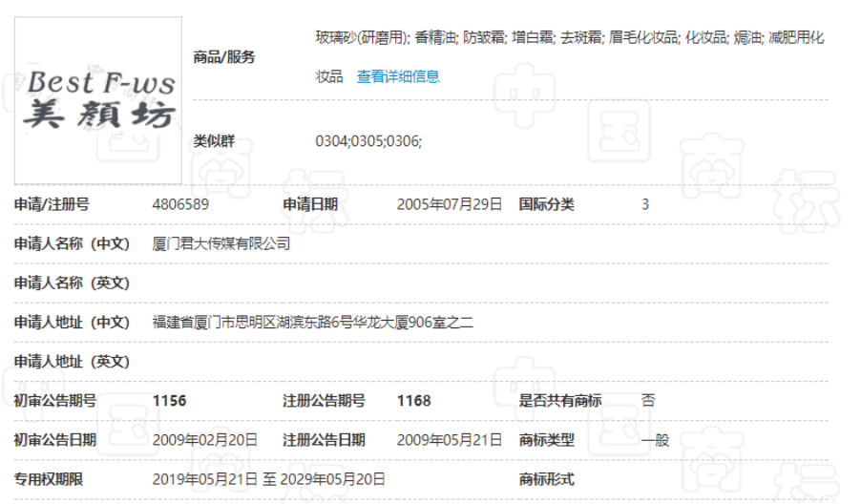This screenshot has height=504, width=861.
Task: Click the registration number 4806589
Action: pyautogui.click(x=180, y=204)
